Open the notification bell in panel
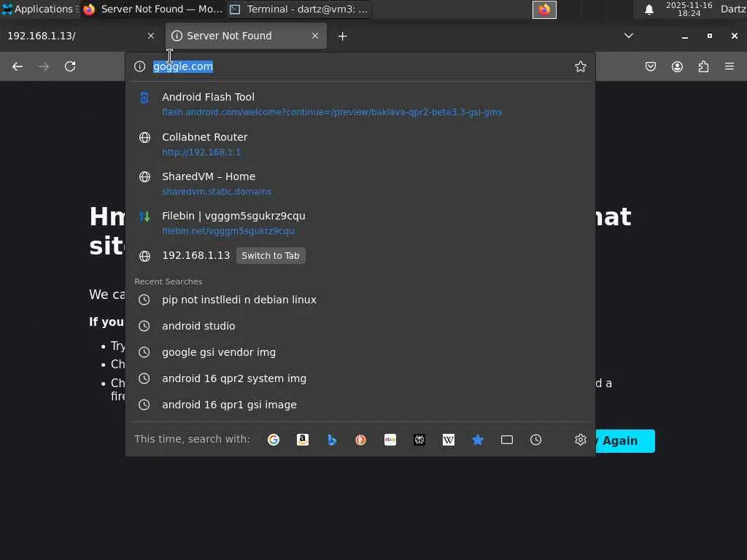 point(649,9)
